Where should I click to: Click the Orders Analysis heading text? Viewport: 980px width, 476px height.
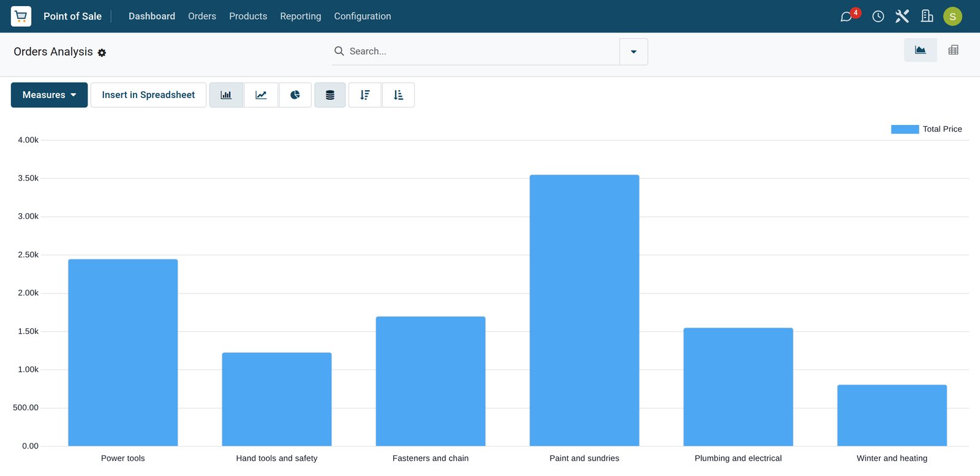coord(53,51)
